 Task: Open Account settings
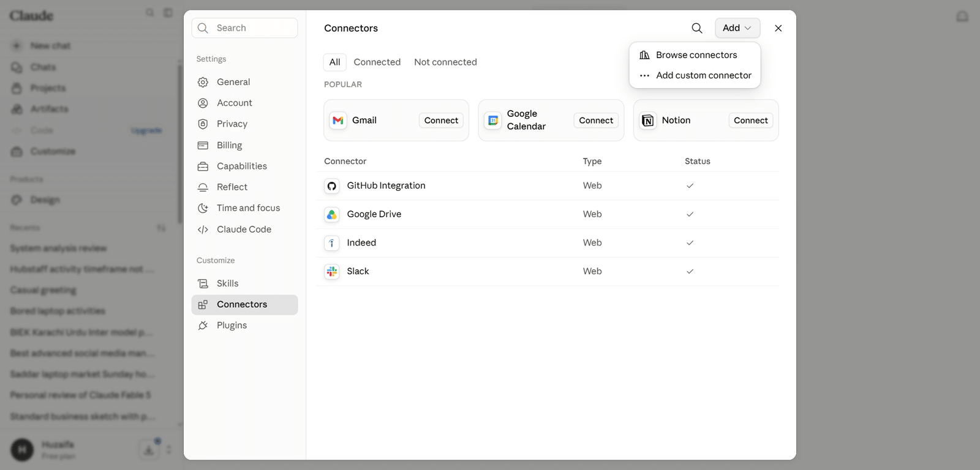[x=244, y=103]
